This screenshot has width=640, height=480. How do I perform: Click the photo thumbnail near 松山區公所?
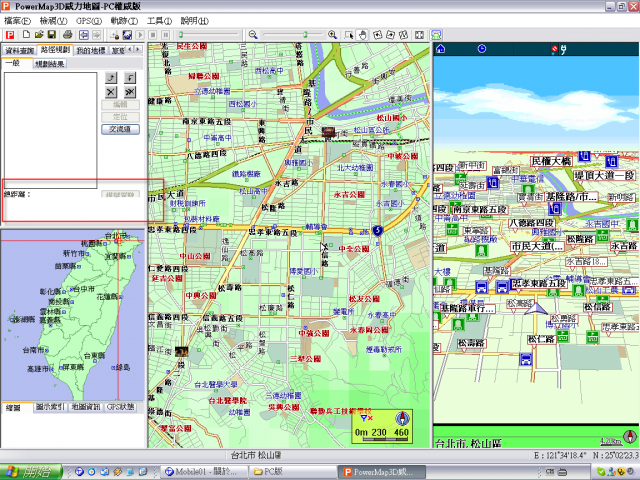click(x=328, y=132)
